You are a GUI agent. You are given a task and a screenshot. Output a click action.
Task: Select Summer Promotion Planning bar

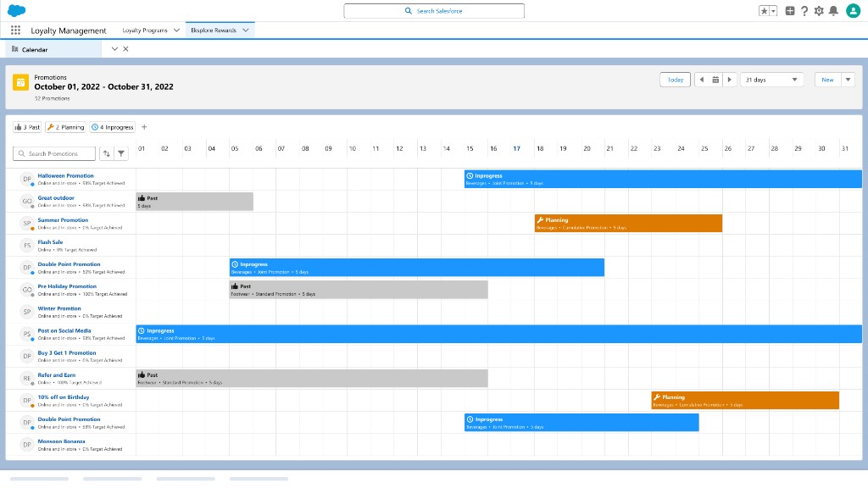628,224
